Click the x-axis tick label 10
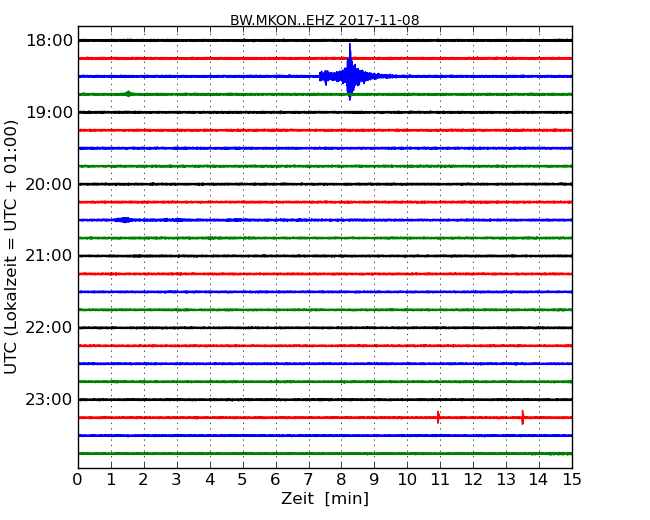This screenshot has height=520, width=650. (x=407, y=480)
